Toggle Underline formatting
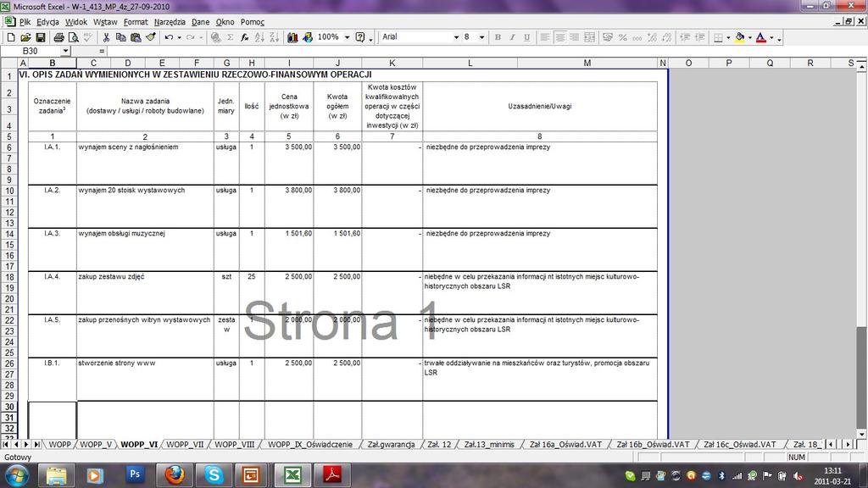This screenshot has width=868, height=488. [x=527, y=37]
